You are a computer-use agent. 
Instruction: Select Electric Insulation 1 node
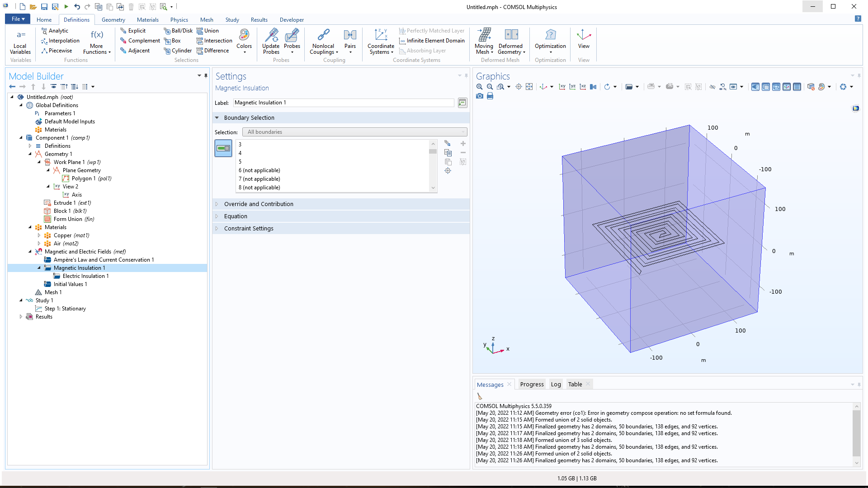tap(85, 276)
